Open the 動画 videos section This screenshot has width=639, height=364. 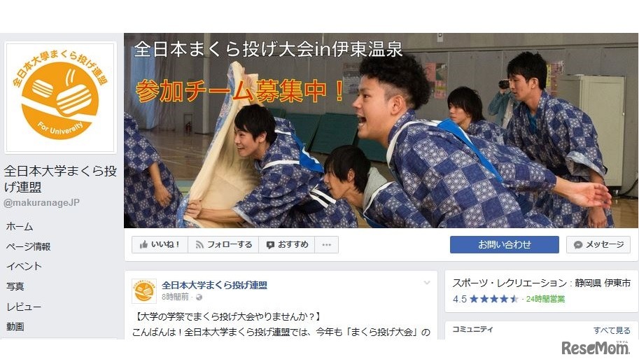[15, 326]
